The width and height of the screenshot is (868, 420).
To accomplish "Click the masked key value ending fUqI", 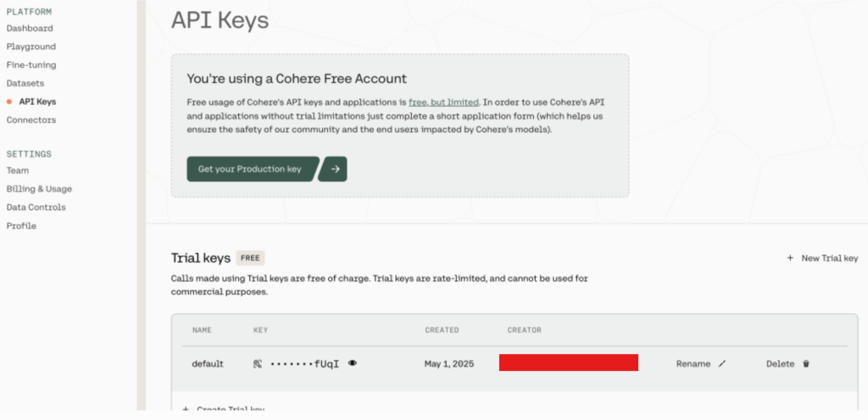I will (x=305, y=364).
